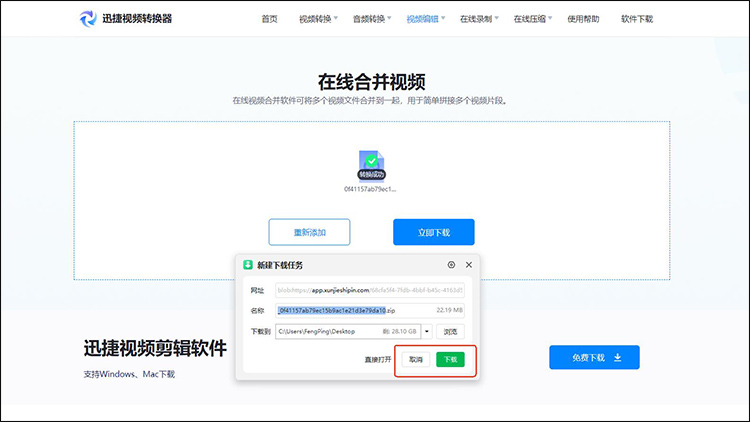
Task: Click the converted file success icon
Action: (x=372, y=166)
